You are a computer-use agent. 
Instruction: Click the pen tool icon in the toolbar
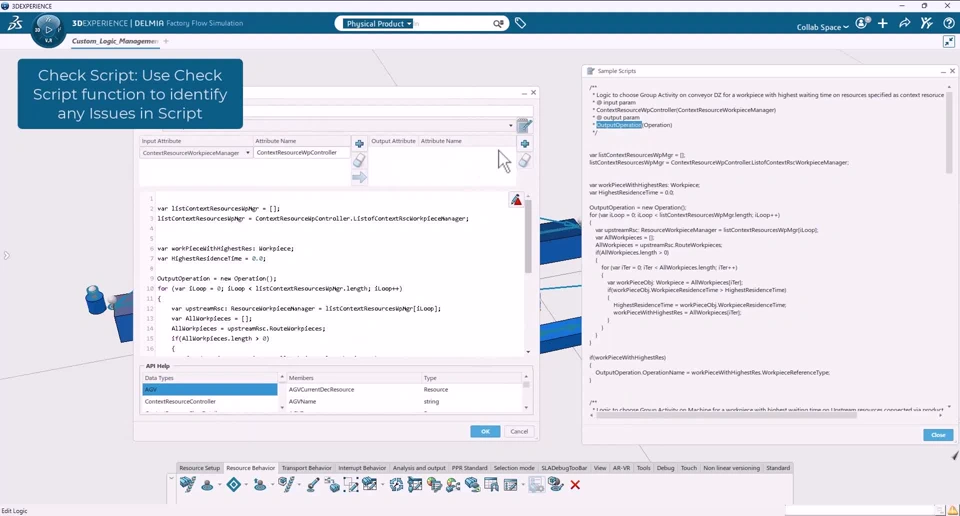(x=313, y=485)
